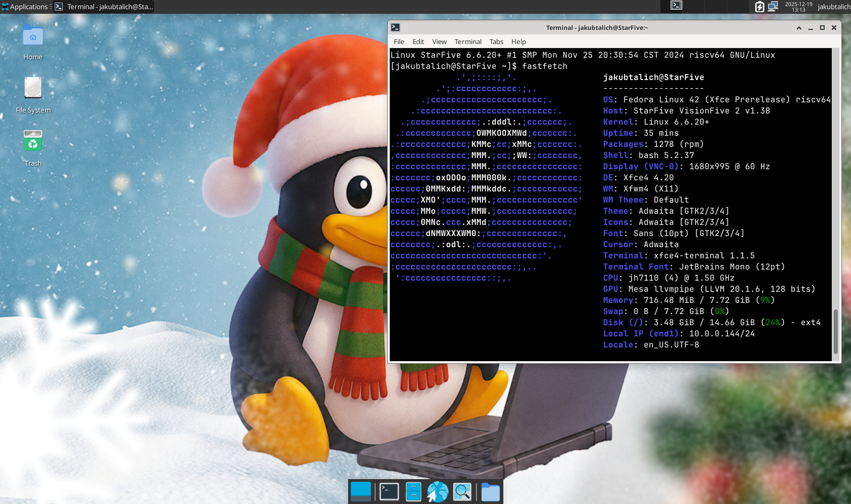851x504 pixels.
Task: Open the File System desktop icon
Action: [x=33, y=89]
